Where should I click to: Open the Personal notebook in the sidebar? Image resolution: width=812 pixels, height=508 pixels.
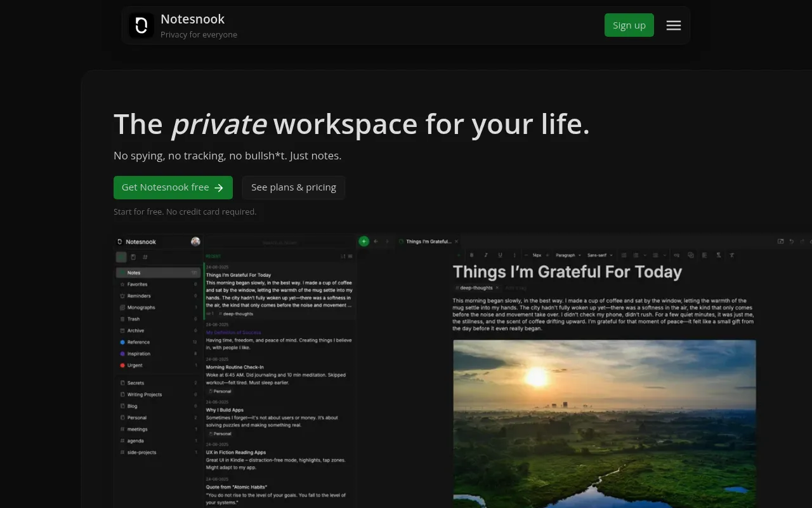(159, 418)
